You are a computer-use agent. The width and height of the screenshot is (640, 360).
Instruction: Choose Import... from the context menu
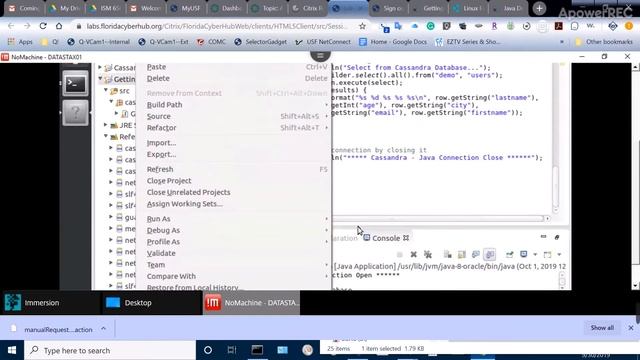(234, 143)
